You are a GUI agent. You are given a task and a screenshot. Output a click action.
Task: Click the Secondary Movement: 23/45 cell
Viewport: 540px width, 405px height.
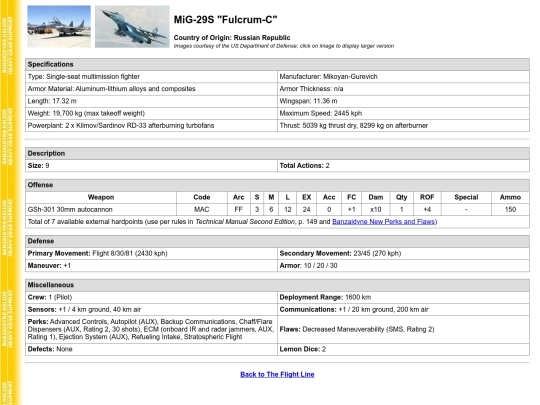click(403, 253)
